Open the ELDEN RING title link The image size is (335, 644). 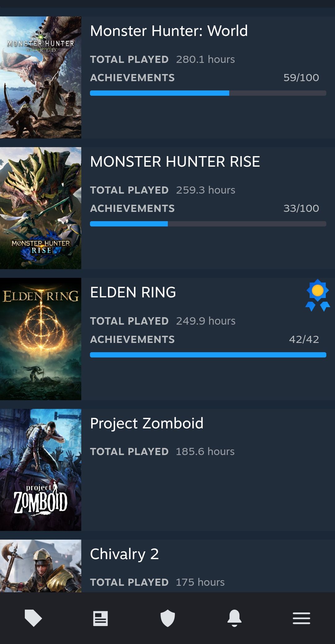pyautogui.click(x=133, y=292)
